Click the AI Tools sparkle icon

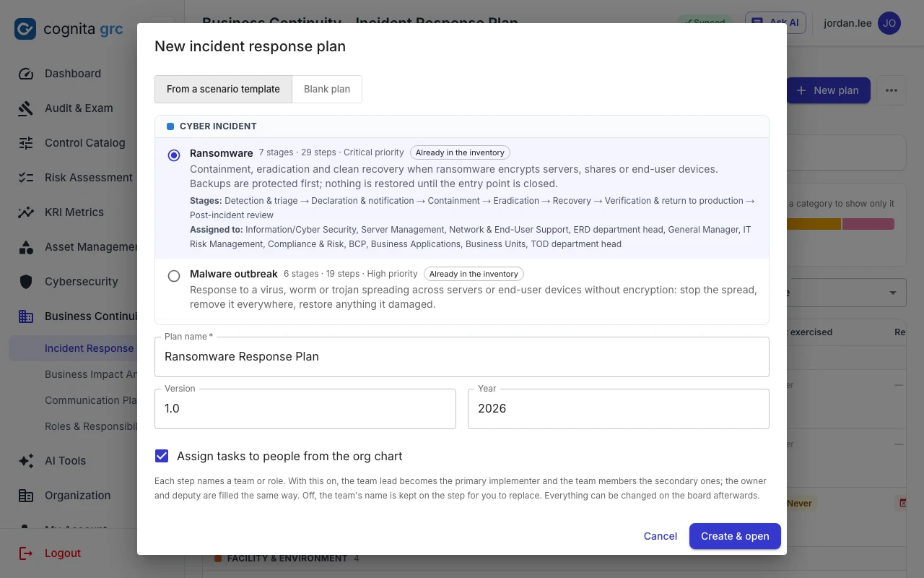pos(26,461)
